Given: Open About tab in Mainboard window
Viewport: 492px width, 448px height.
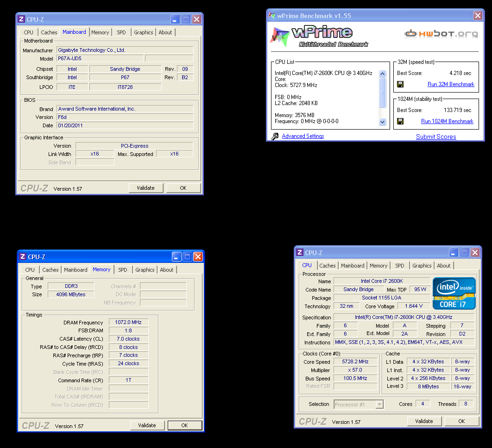Looking at the screenshot, I should [165, 32].
